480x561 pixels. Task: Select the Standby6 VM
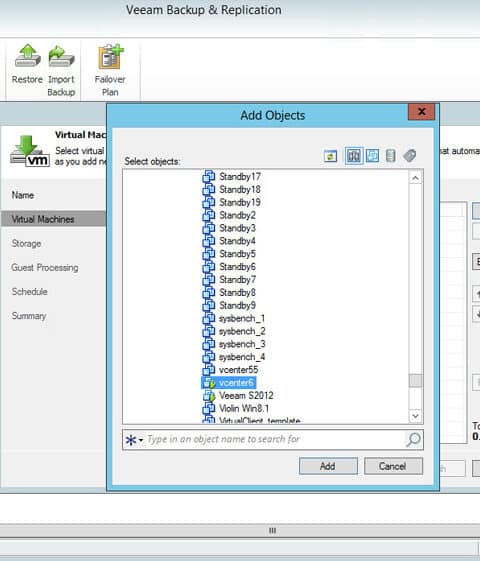pos(237,267)
